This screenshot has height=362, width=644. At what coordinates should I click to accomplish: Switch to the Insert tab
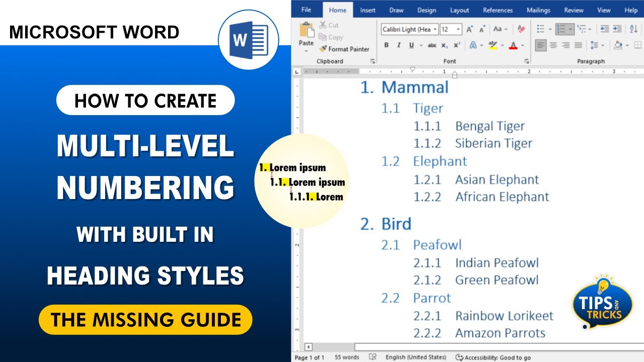368,10
